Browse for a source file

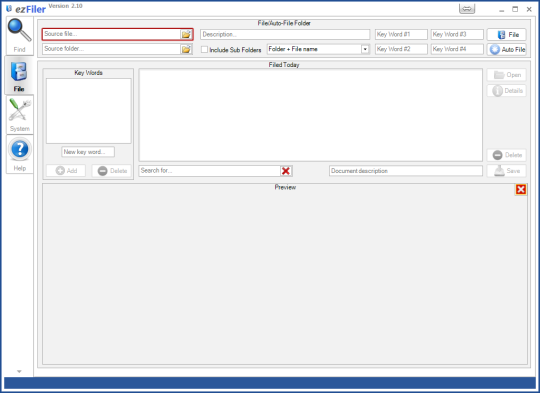[186, 34]
